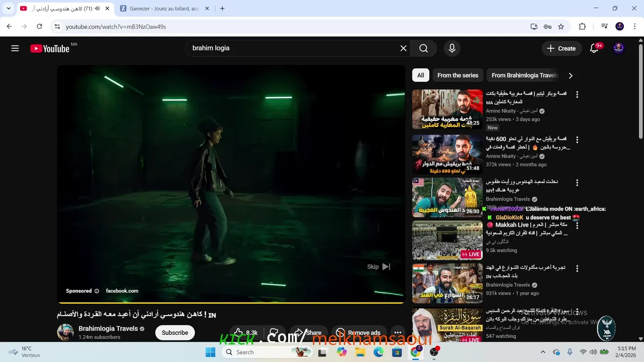Open the Chrome profile avatar
This screenshot has height=362, width=644.
click(620, 26)
